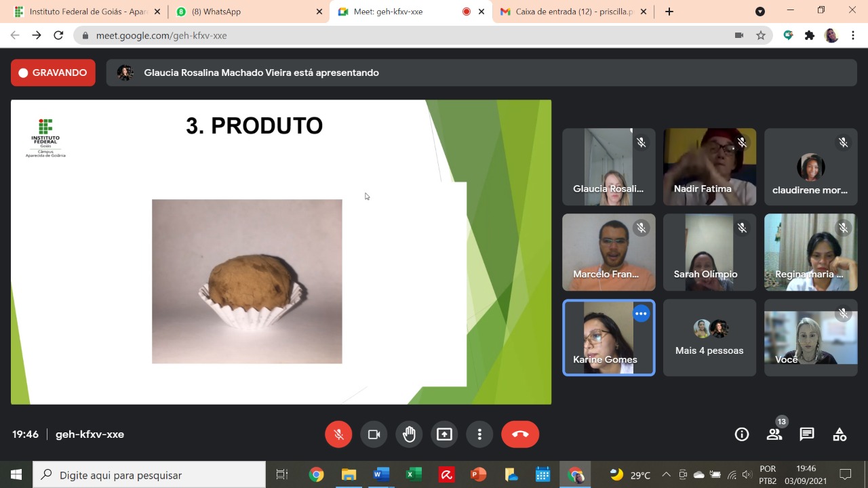
Task: Show the participants people panel
Action: point(774,434)
